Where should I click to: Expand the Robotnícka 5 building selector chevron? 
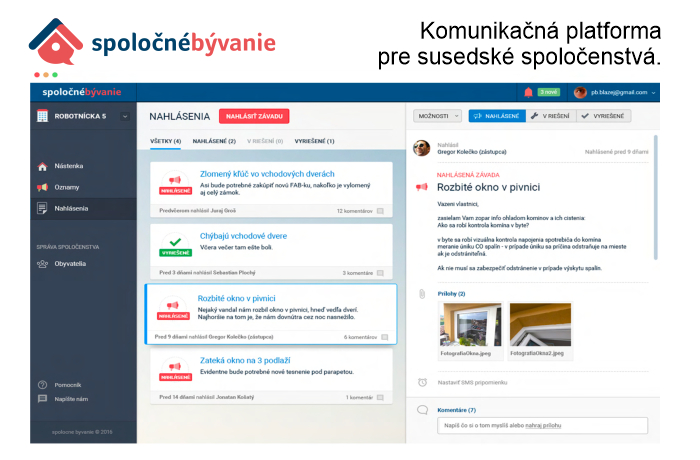(x=125, y=116)
